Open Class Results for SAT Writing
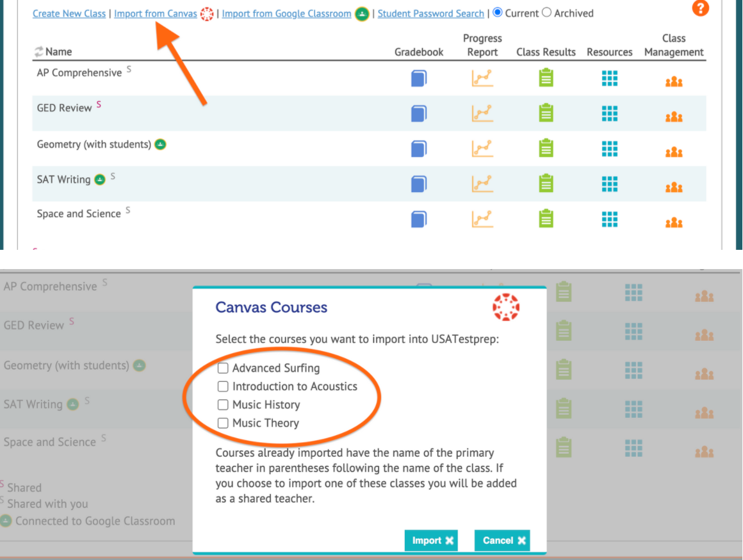Viewport: 743px width, 560px height. [546, 183]
